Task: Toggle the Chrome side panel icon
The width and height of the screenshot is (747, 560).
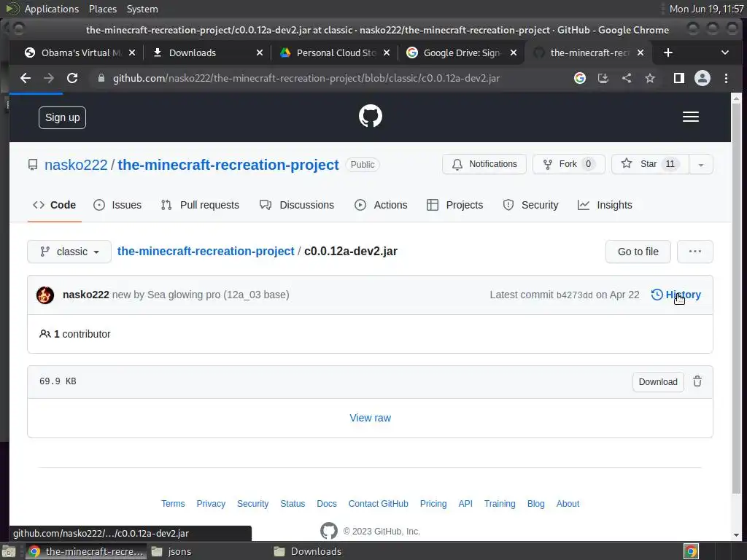Action: (x=679, y=78)
